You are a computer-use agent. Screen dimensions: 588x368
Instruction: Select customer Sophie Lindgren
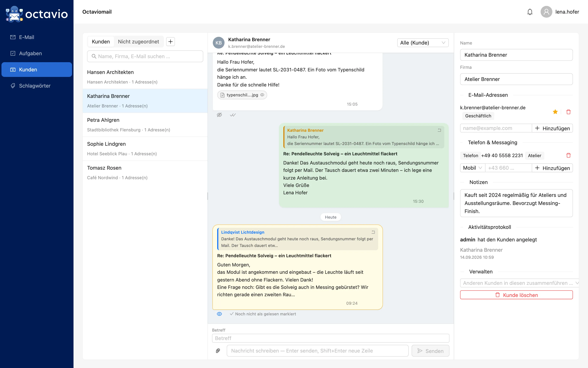(145, 149)
